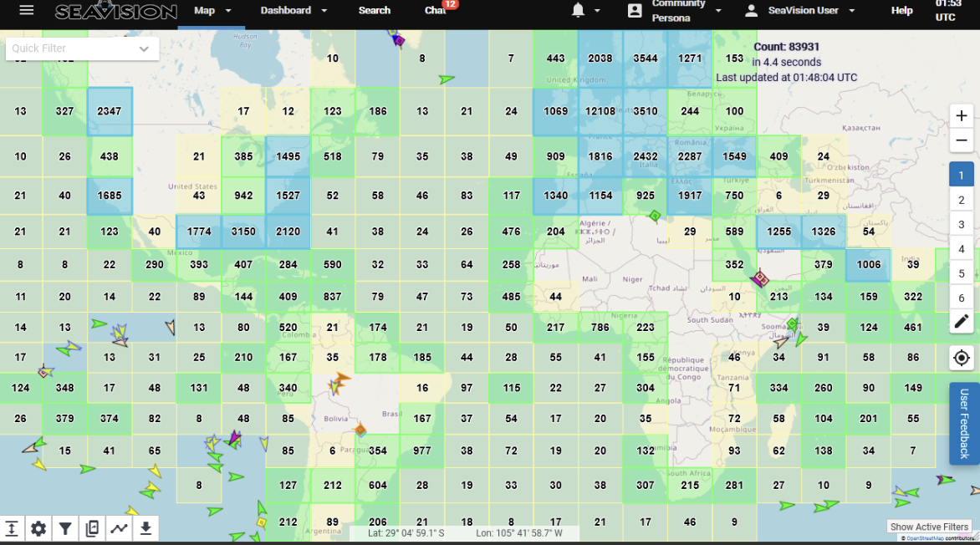Switch to map layer 4
The image size is (980, 545).
coord(962,249)
